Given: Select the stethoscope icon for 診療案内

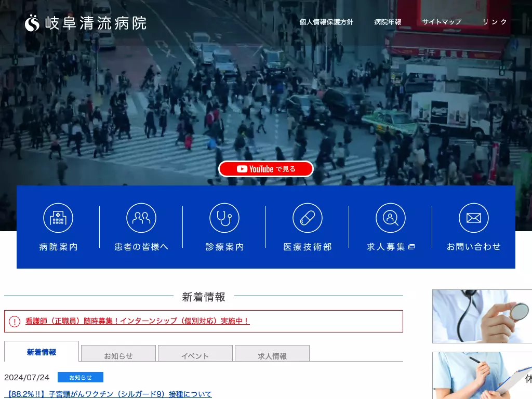Looking at the screenshot, I should pyautogui.click(x=224, y=218).
